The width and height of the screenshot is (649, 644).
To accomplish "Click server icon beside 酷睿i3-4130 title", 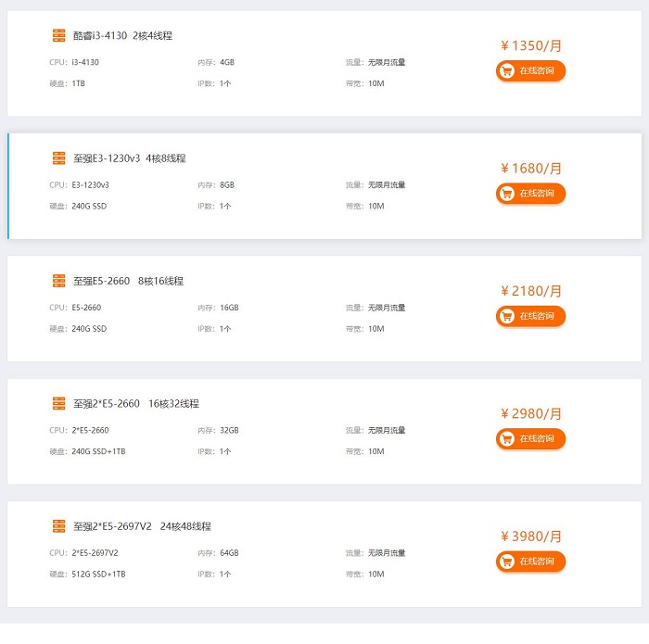I will click(x=58, y=35).
